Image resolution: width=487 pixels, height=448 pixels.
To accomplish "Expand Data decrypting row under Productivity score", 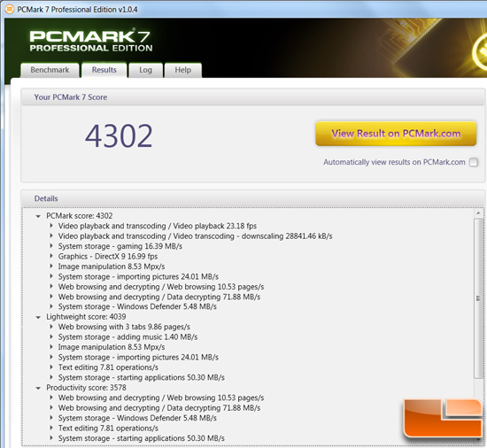I will coord(51,407).
